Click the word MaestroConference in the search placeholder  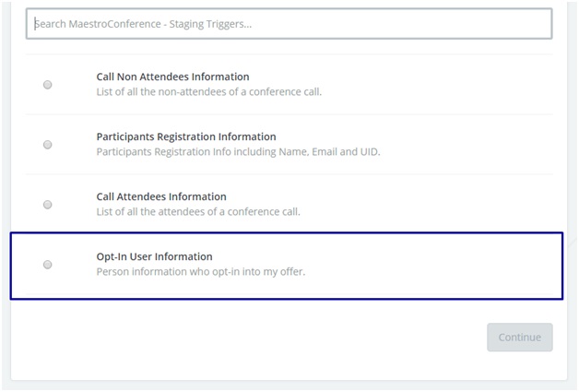click(115, 24)
